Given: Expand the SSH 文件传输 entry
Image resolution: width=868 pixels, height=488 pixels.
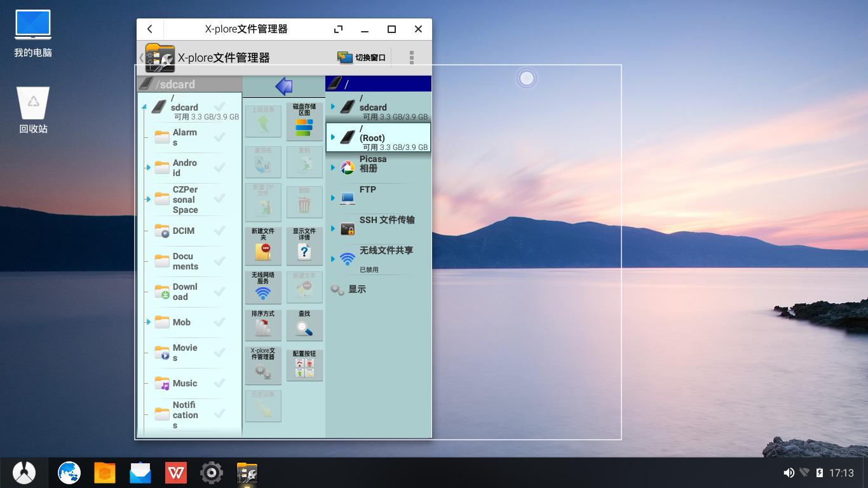Looking at the screenshot, I should (x=331, y=228).
